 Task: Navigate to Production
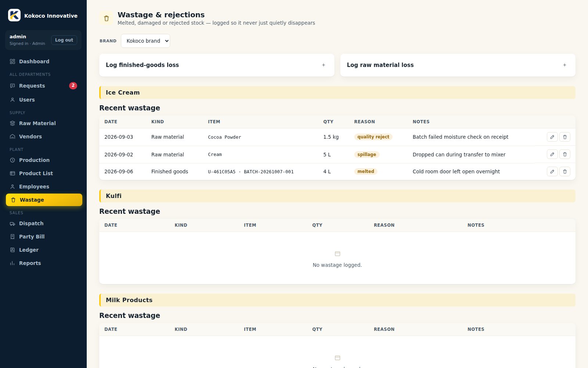coord(44,160)
